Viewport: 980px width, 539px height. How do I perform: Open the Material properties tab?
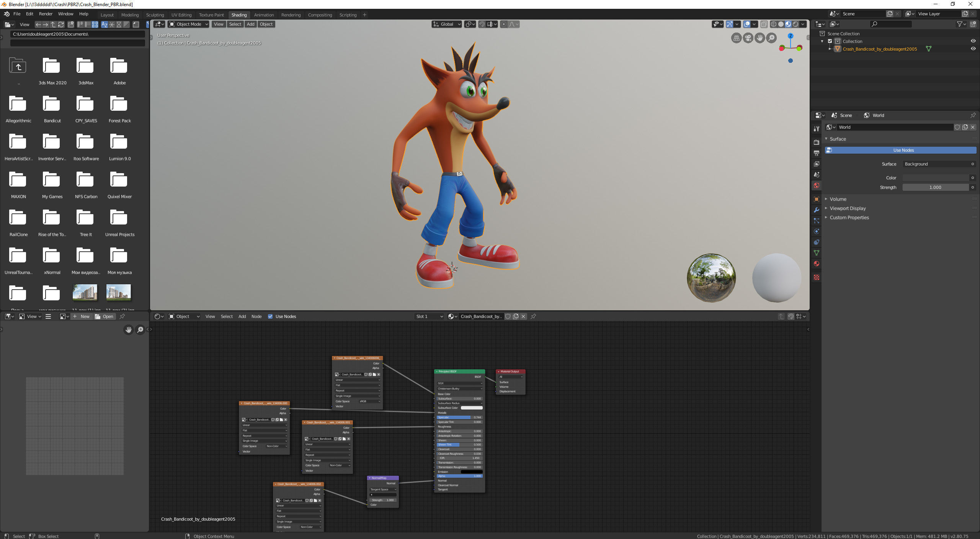coord(817,264)
